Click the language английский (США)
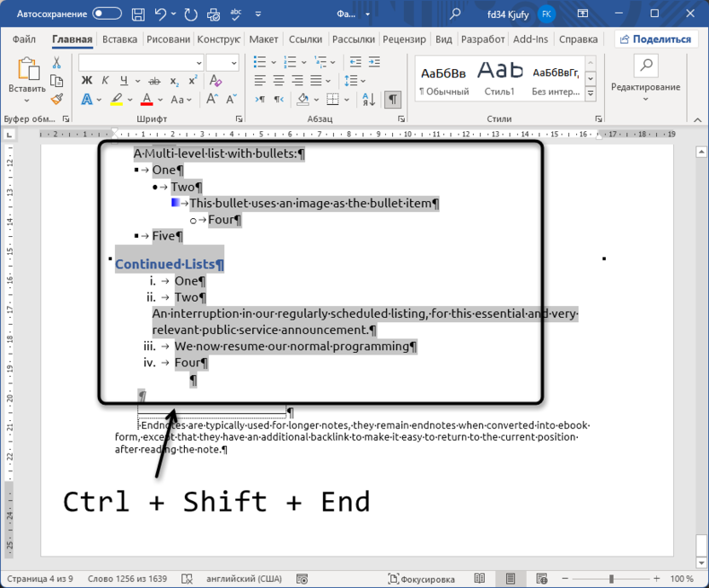Image resolution: width=709 pixels, height=588 pixels. (244, 579)
